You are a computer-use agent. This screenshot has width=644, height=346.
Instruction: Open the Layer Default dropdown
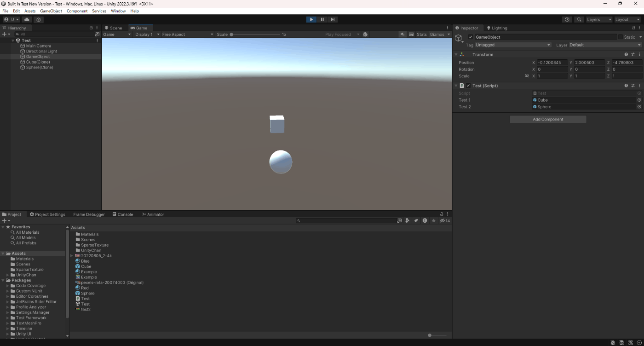605,45
